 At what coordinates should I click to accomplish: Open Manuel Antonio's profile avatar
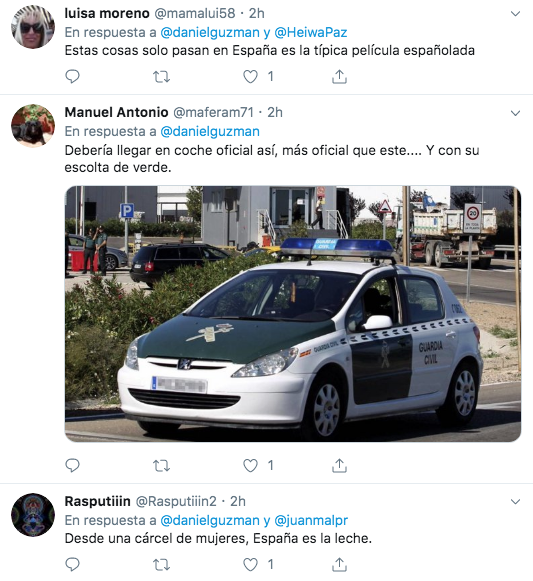pyautogui.click(x=33, y=125)
